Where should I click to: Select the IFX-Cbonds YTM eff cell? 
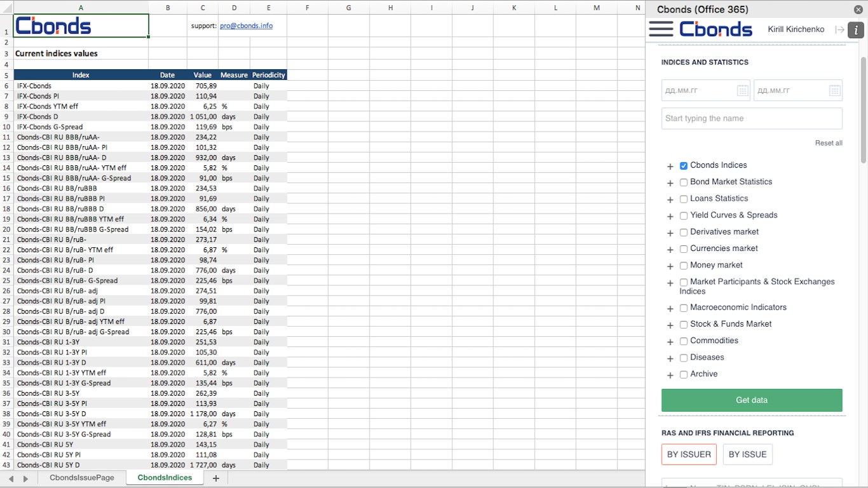tap(81, 106)
